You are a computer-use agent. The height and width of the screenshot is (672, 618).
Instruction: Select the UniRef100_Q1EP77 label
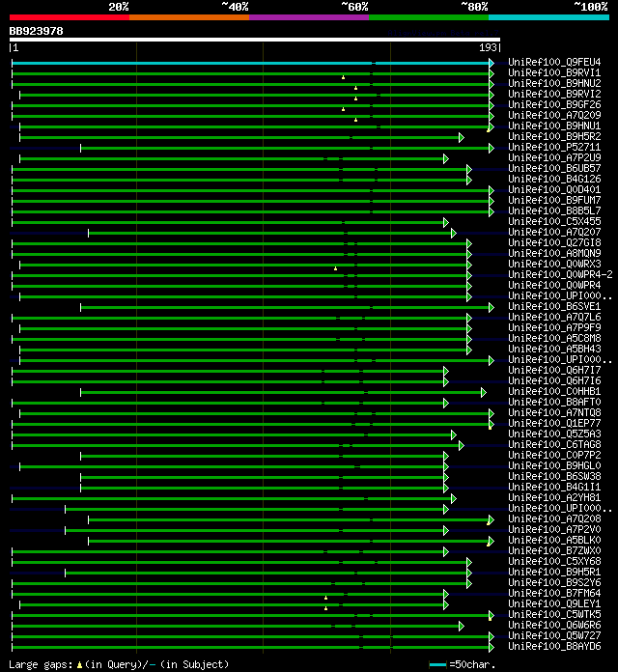click(554, 424)
